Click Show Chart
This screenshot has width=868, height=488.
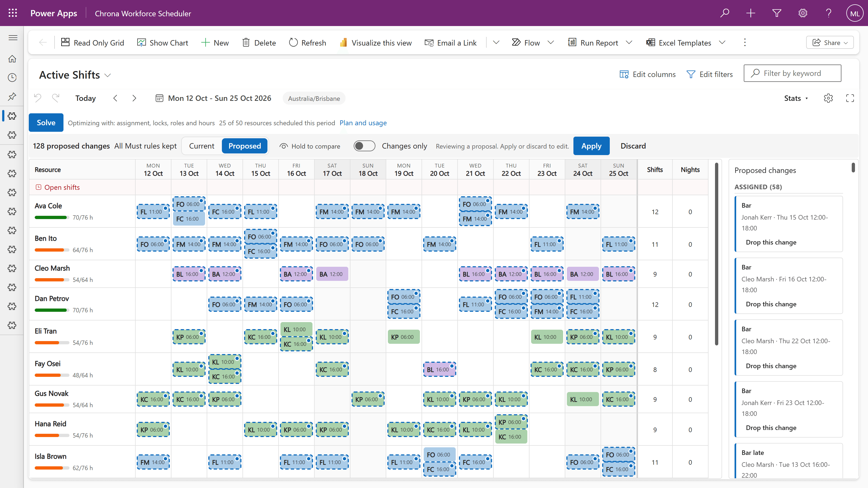[162, 43]
